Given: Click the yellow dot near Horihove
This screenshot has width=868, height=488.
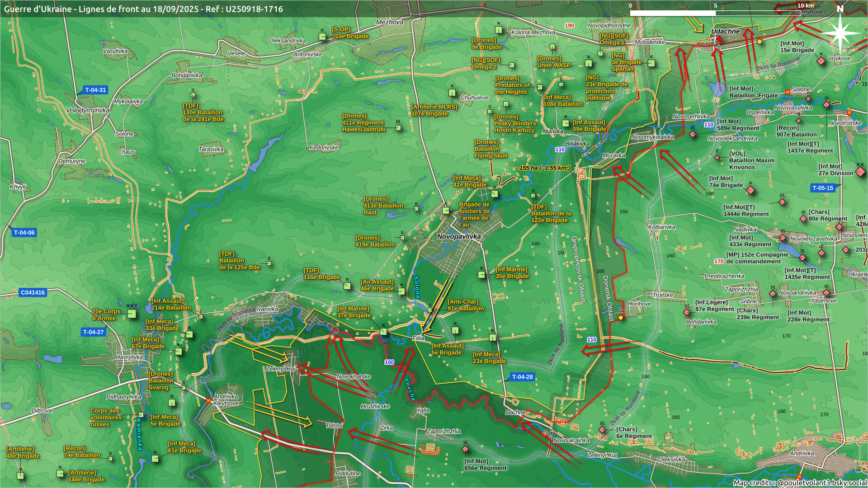Looking at the screenshot, I should coord(621,318).
